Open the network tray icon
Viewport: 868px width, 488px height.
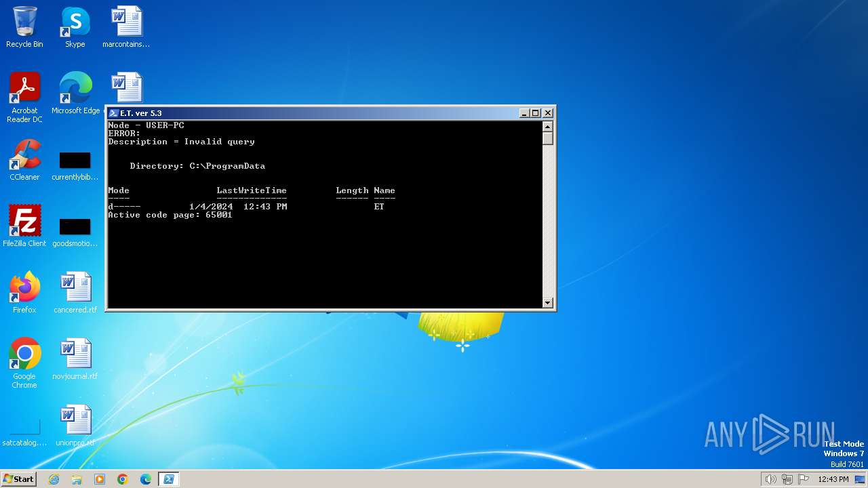pyautogui.click(x=787, y=479)
